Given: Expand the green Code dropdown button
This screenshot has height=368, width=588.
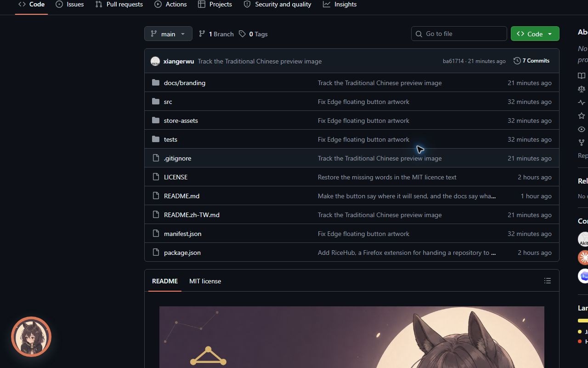Looking at the screenshot, I should [x=535, y=34].
